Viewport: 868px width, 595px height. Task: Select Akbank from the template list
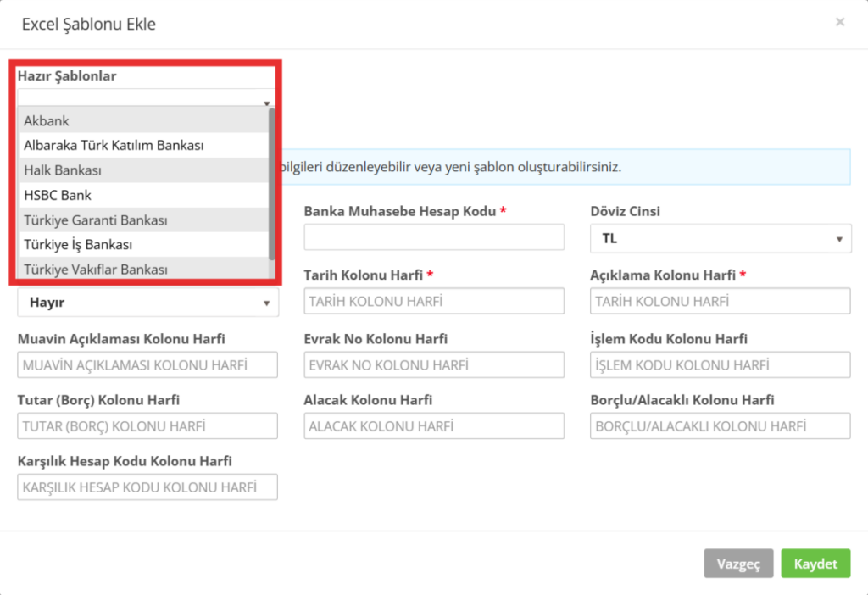coord(144,120)
